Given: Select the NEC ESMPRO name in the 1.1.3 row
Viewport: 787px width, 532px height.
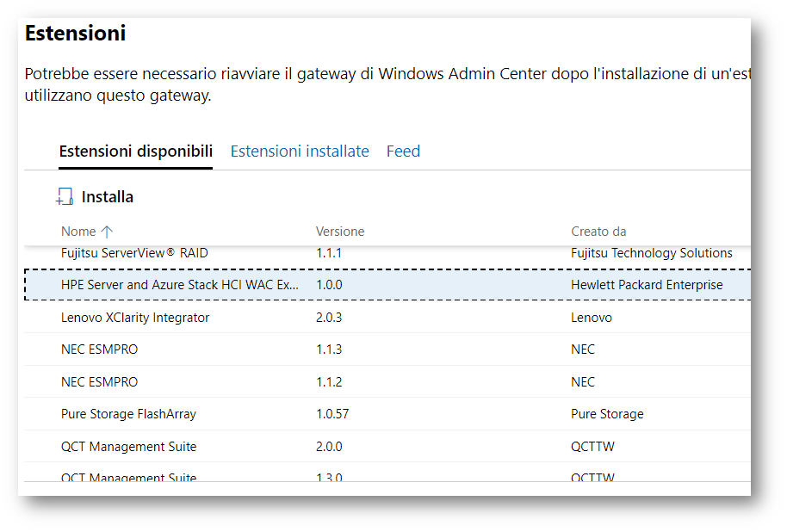Looking at the screenshot, I should click(99, 350).
